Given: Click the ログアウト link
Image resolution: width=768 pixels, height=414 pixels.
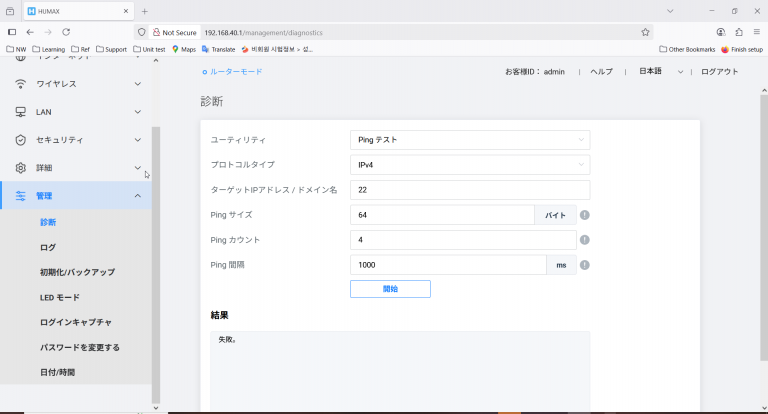Looking at the screenshot, I should 719,72.
